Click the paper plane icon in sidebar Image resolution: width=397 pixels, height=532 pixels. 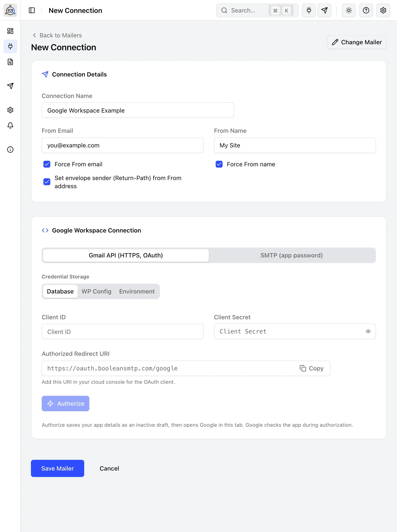click(10, 86)
